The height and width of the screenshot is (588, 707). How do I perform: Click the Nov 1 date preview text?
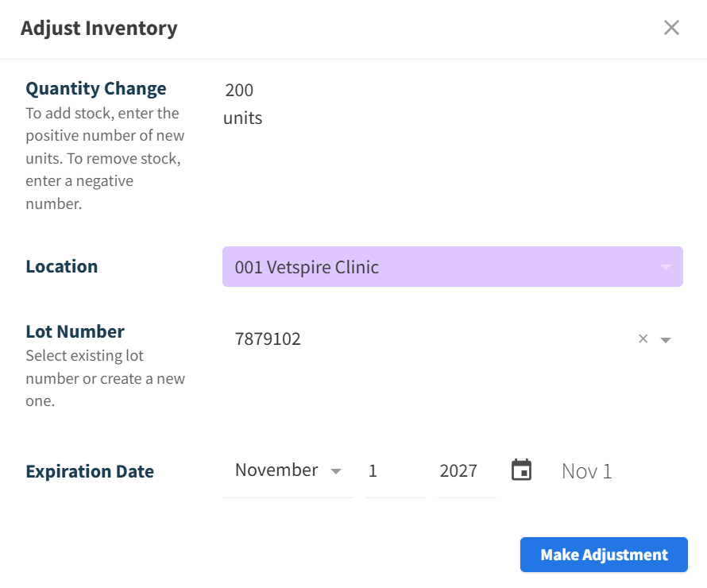pyautogui.click(x=586, y=471)
